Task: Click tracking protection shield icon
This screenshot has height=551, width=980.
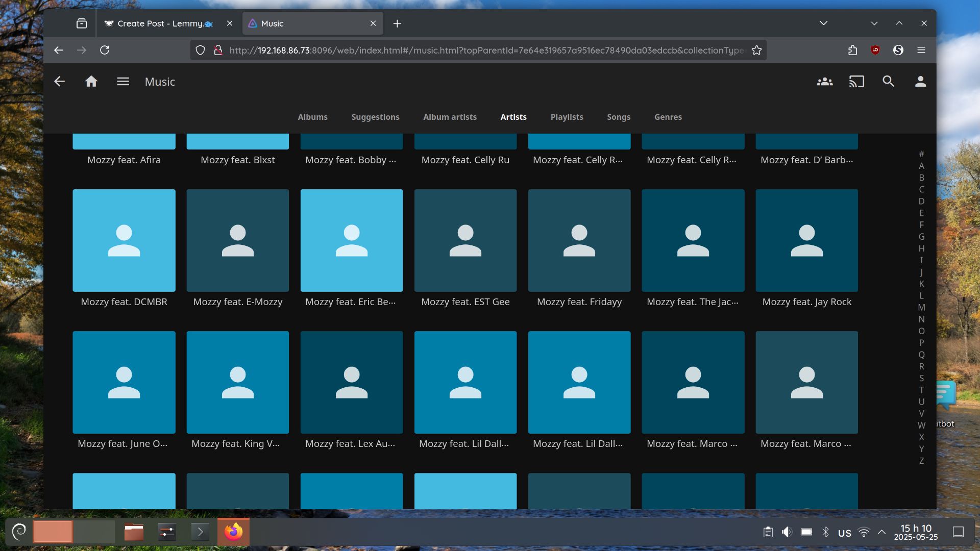Action: [x=201, y=50]
